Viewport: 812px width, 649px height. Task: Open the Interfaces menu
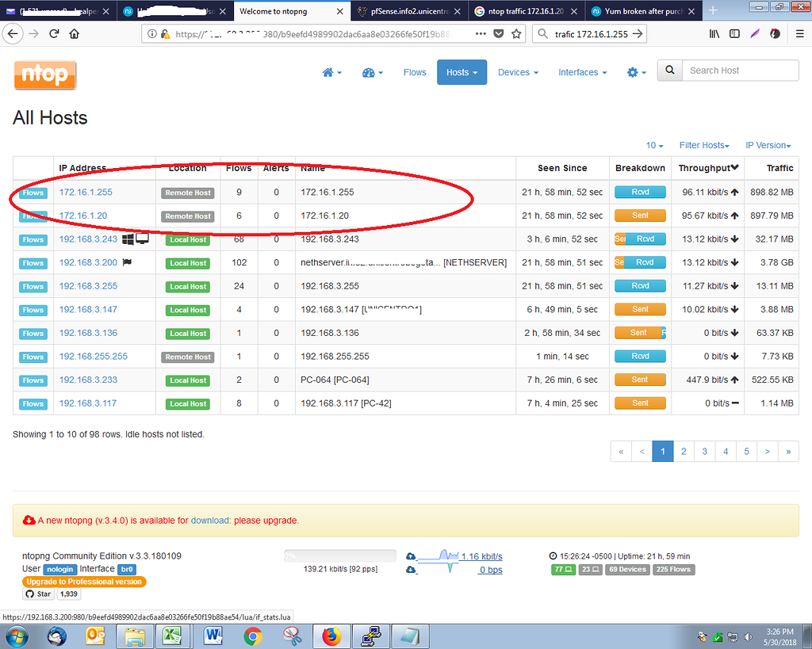point(582,72)
